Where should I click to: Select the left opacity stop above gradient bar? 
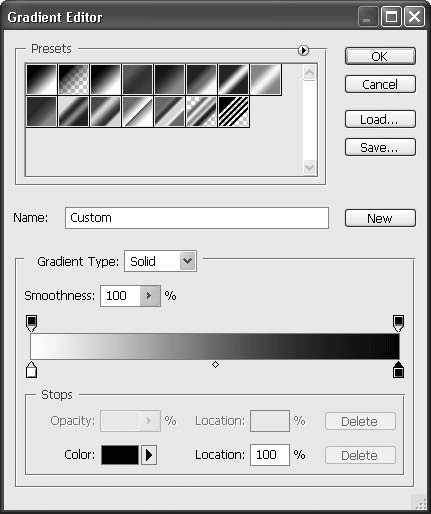(x=31, y=323)
